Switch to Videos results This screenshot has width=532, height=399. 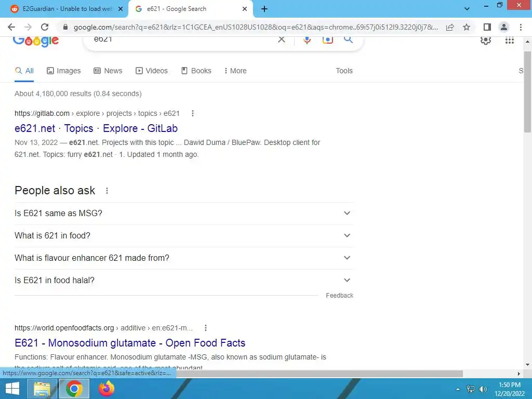point(152,71)
